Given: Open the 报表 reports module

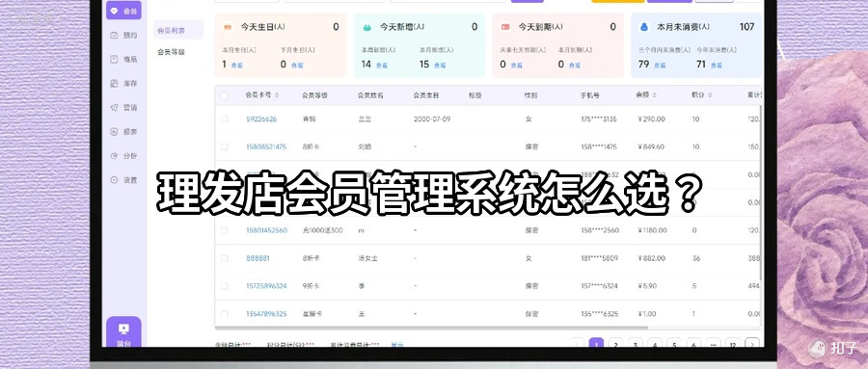Looking at the screenshot, I should coord(123,132).
